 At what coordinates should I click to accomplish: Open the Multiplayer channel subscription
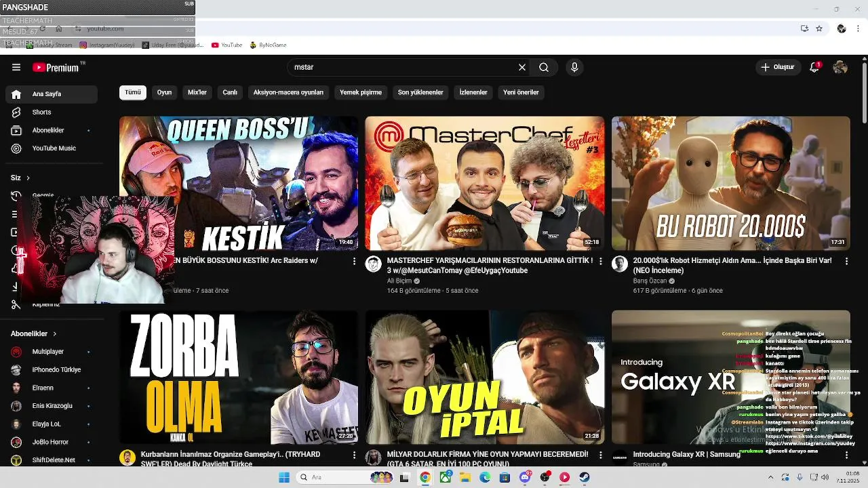click(x=52, y=352)
